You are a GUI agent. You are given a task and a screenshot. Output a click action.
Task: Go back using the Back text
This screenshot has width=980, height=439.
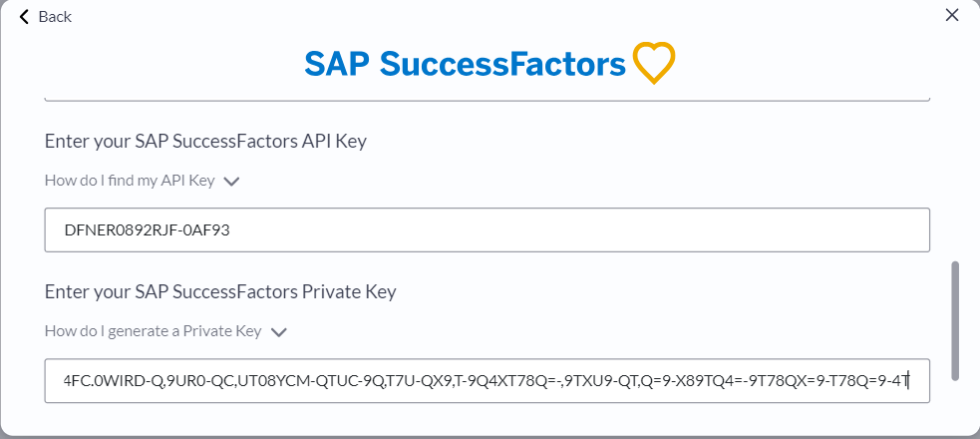tap(55, 17)
